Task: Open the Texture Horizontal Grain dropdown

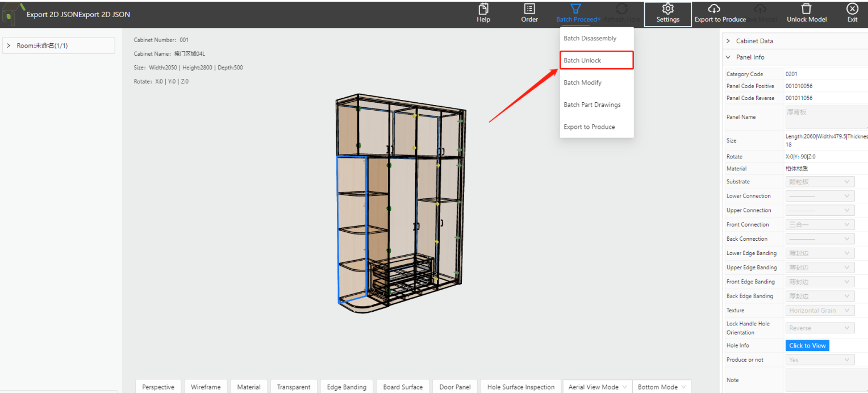Action: [820, 311]
